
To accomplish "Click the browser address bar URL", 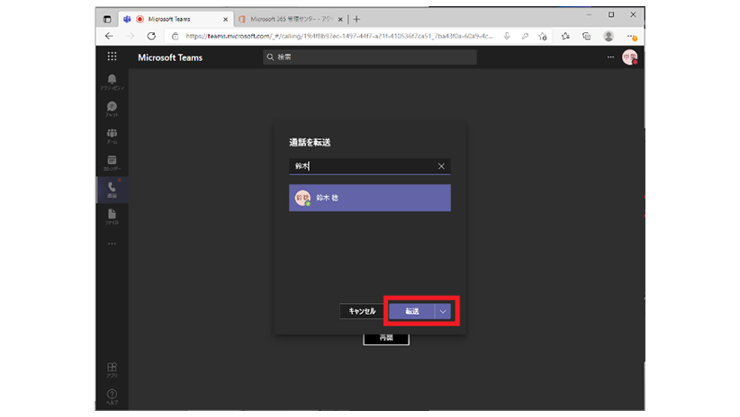I will pos(339,36).
